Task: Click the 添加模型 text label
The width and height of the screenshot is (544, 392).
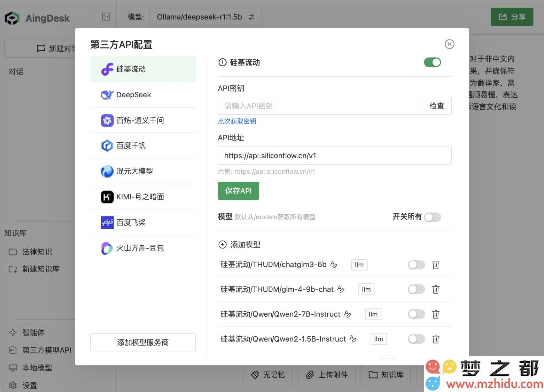Action: click(x=245, y=245)
